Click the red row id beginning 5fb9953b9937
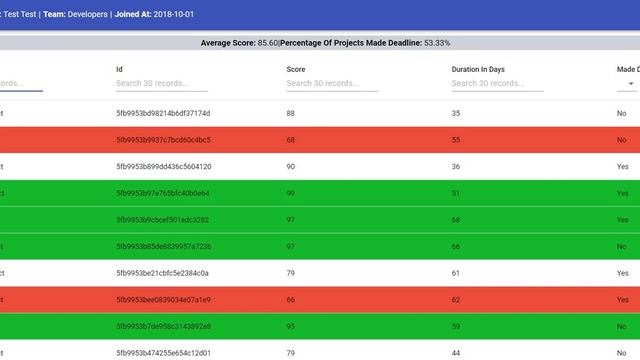The height and width of the screenshot is (360, 640). tap(164, 140)
